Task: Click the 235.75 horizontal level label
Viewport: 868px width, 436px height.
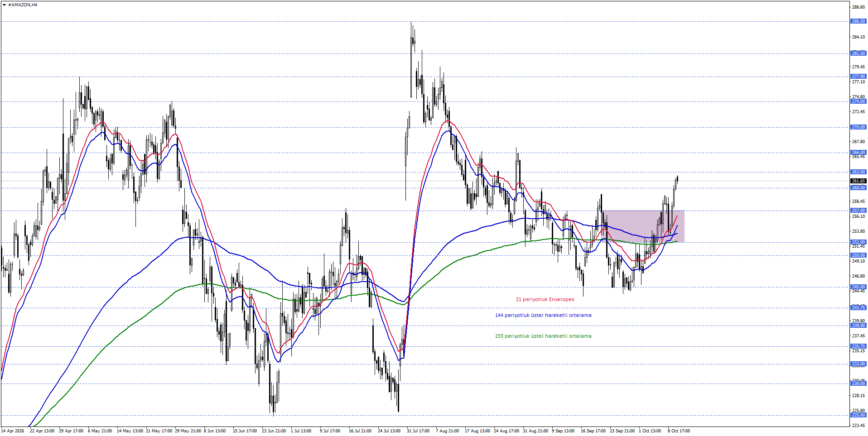Action: click(858, 346)
